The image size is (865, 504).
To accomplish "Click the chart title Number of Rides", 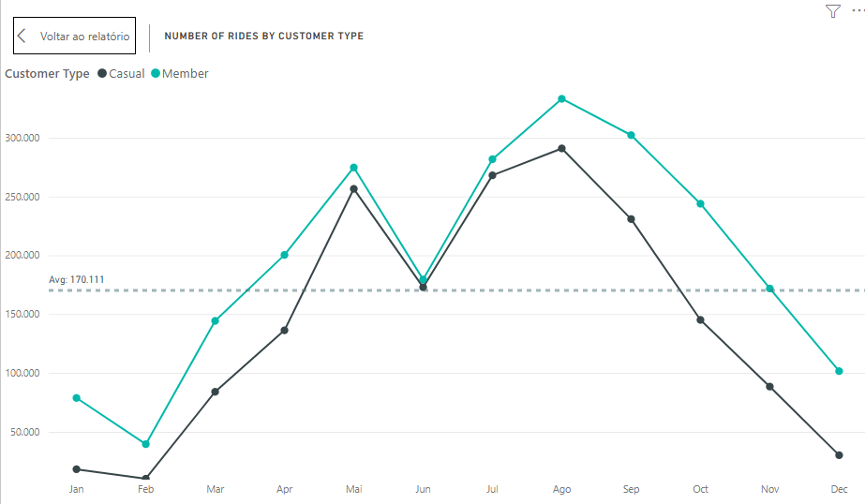I will pyautogui.click(x=263, y=37).
